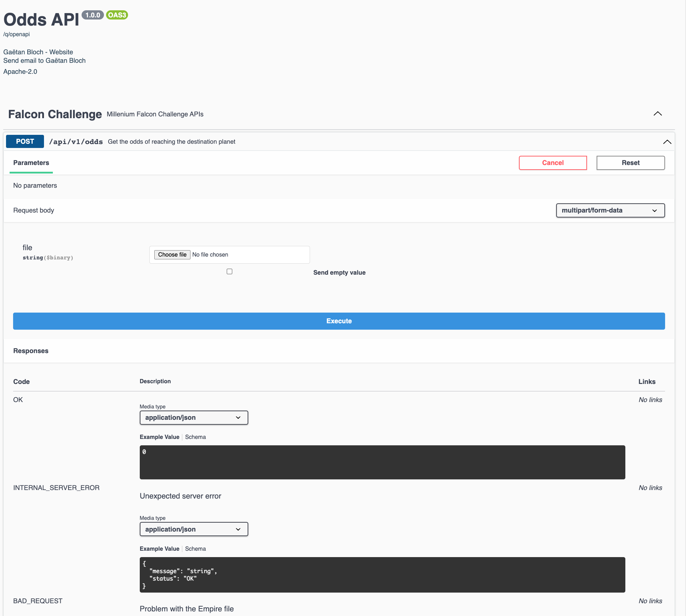Screen dimensions: 686x616
Task: Toggle the Send empty value checkbox
Action: 229,271
